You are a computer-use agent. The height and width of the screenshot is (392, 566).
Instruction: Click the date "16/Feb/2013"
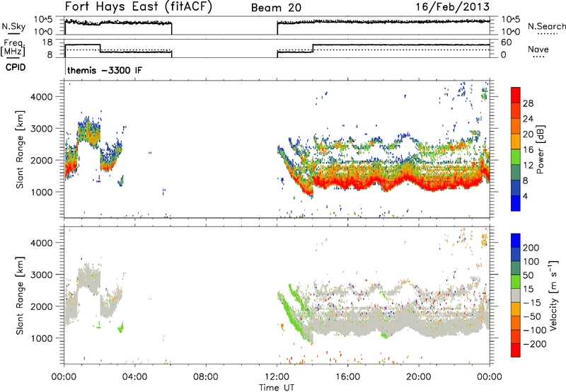tap(453, 7)
